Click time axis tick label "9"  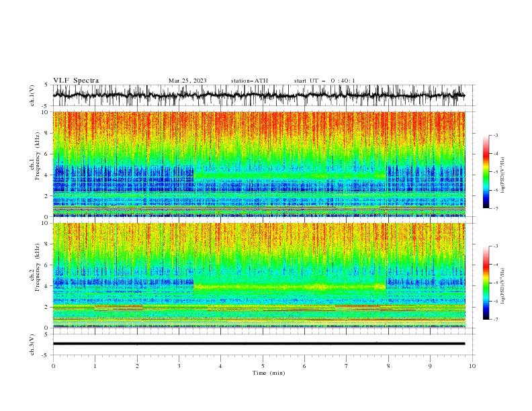click(x=430, y=366)
